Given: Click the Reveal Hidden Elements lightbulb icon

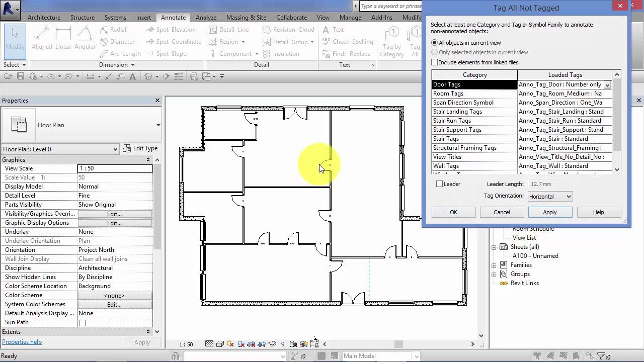Looking at the screenshot, I should 283,344.
